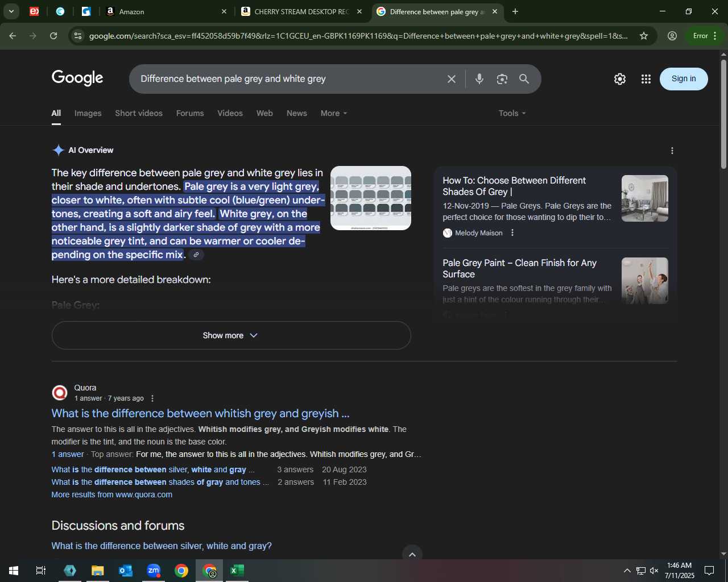The image size is (728, 582).
Task: Expand the More search filters dropdown
Action: pyautogui.click(x=334, y=113)
